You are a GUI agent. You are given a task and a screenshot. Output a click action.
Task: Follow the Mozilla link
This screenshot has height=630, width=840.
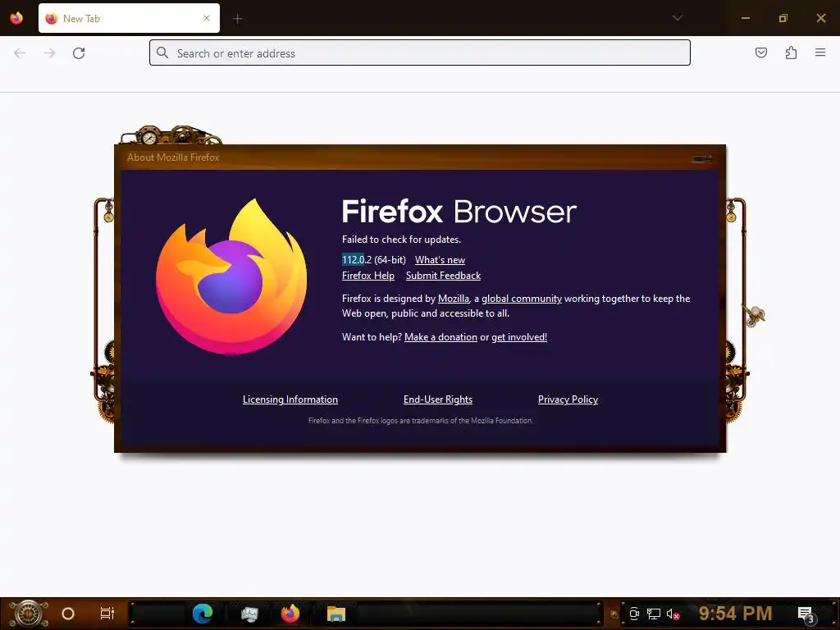[453, 299]
